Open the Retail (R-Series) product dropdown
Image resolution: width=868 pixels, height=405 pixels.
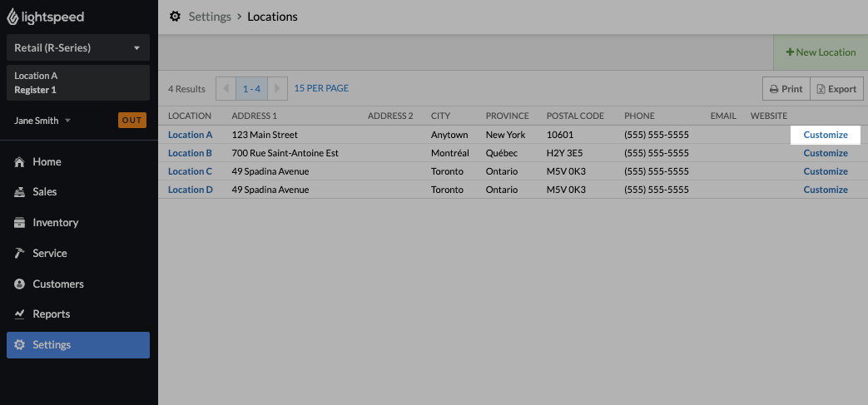(x=78, y=48)
